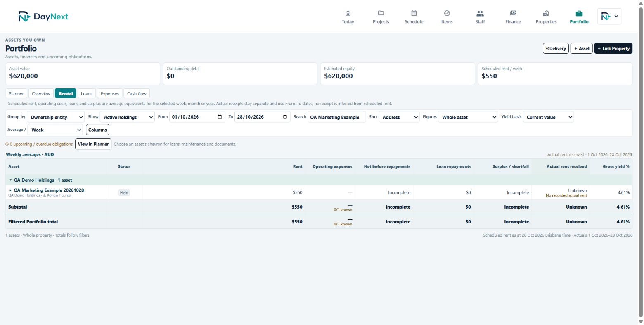Open the Yield basis Current value dropdown
The image size is (644, 325).
(549, 117)
